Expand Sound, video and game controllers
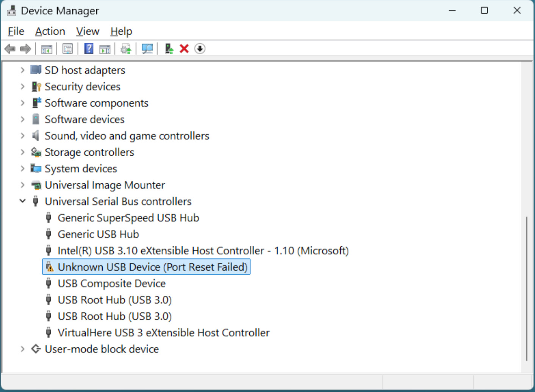The image size is (535, 392). (x=22, y=136)
